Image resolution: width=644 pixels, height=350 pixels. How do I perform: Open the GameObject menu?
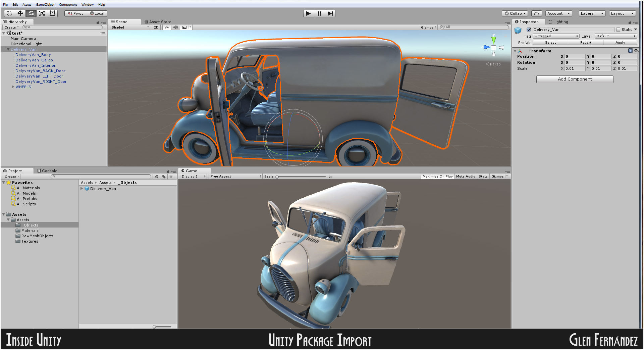[x=45, y=5]
